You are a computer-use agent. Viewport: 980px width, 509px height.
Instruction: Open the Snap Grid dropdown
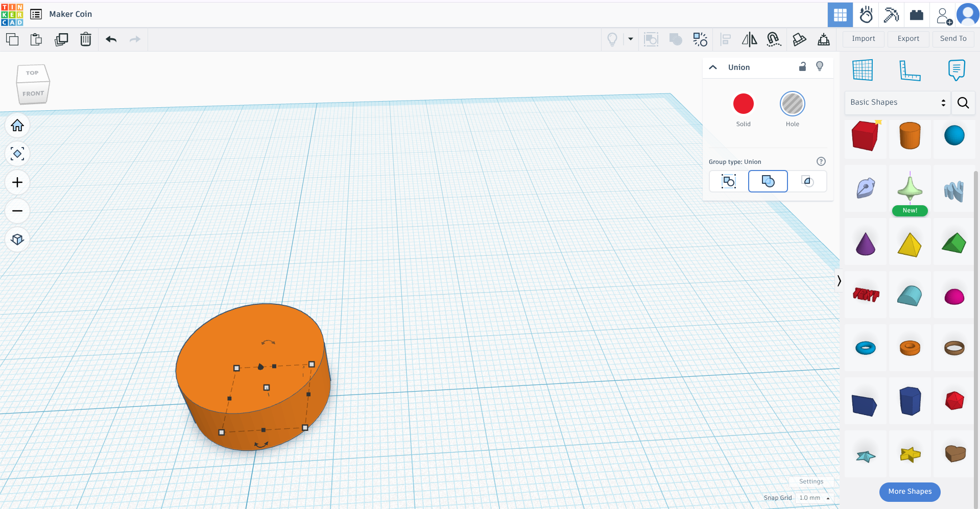pos(815,498)
